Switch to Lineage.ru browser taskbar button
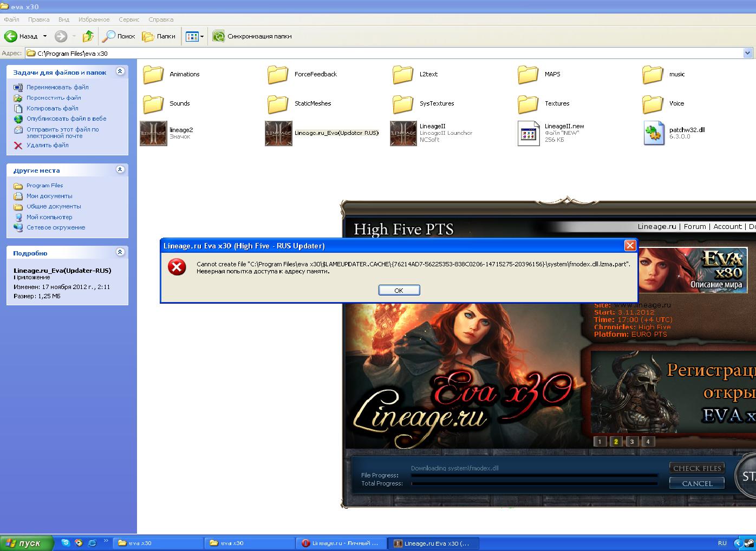Image resolution: width=756 pixels, height=551 pixels. tap(342, 543)
